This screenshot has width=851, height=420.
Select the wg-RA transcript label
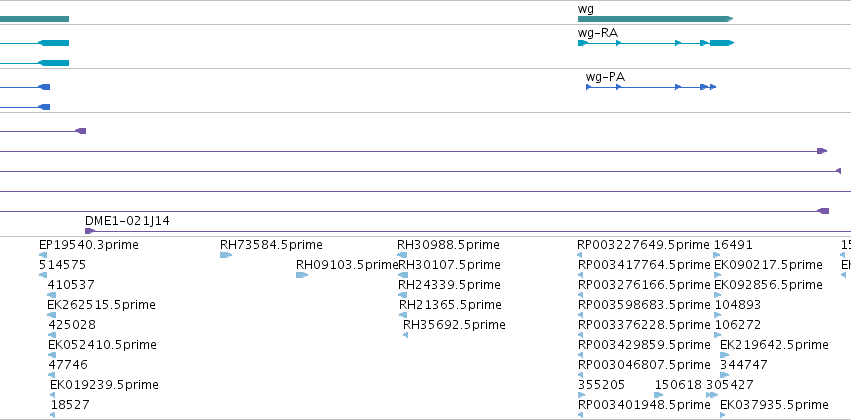tap(598, 33)
